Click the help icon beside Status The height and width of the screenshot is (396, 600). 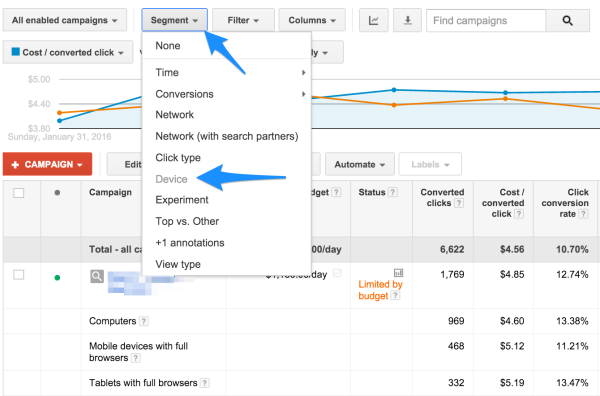(393, 192)
